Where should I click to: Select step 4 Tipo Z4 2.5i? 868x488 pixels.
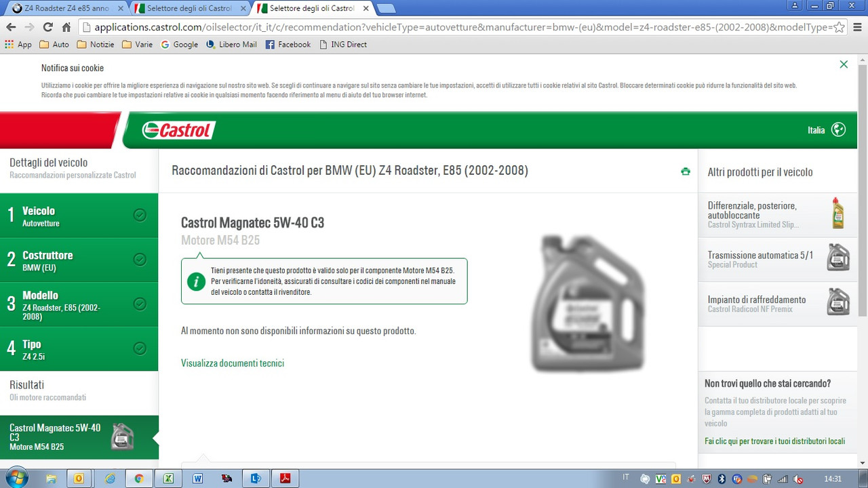tap(79, 348)
